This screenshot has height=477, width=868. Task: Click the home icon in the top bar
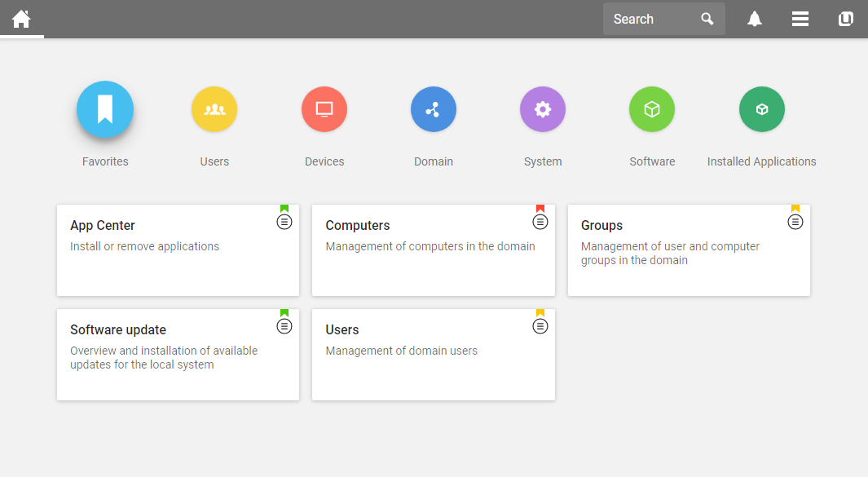click(x=21, y=18)
